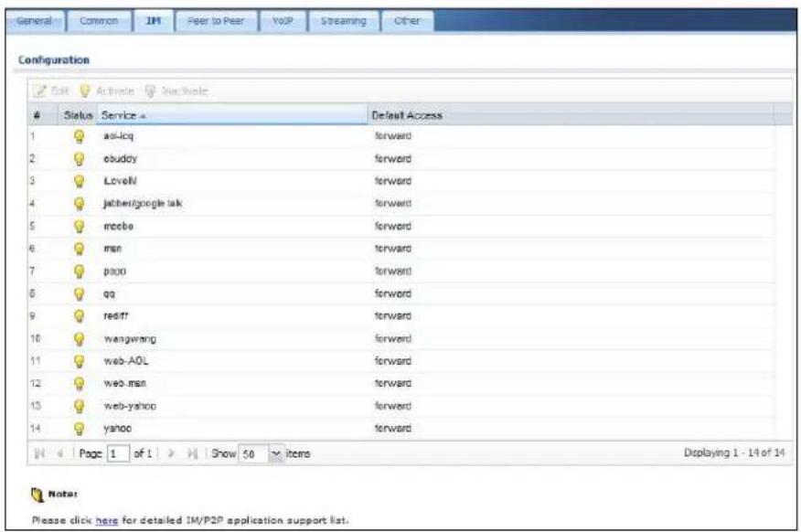Viewport: 801px width, 532px height.
Task: Toggle status bulb for yahoo row
Action: coord(80,429)
